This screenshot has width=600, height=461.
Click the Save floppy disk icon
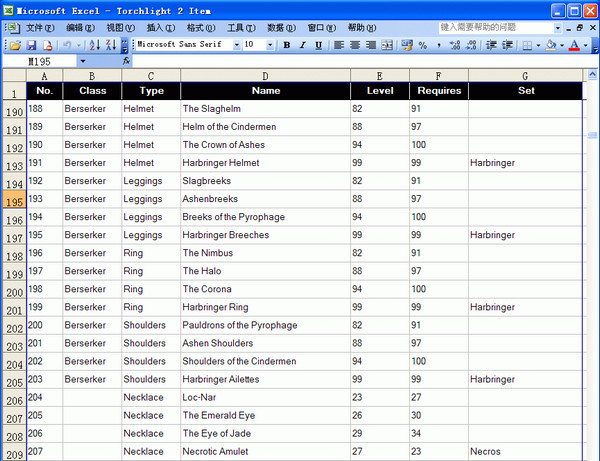[x=31, y=46]
